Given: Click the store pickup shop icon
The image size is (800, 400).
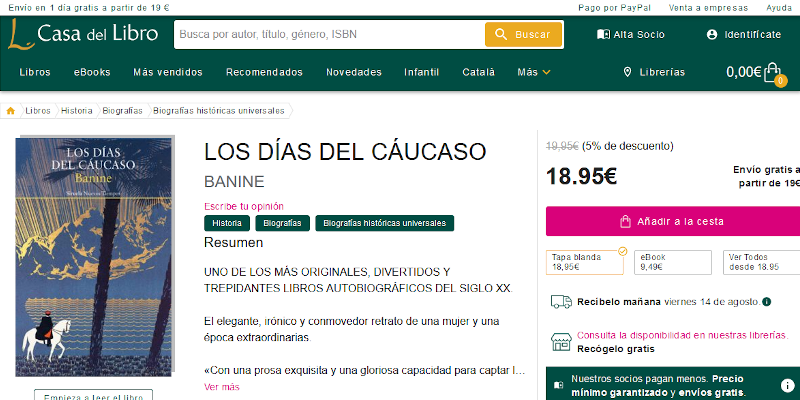Looking at the screenshot, I should coord(560,342).
